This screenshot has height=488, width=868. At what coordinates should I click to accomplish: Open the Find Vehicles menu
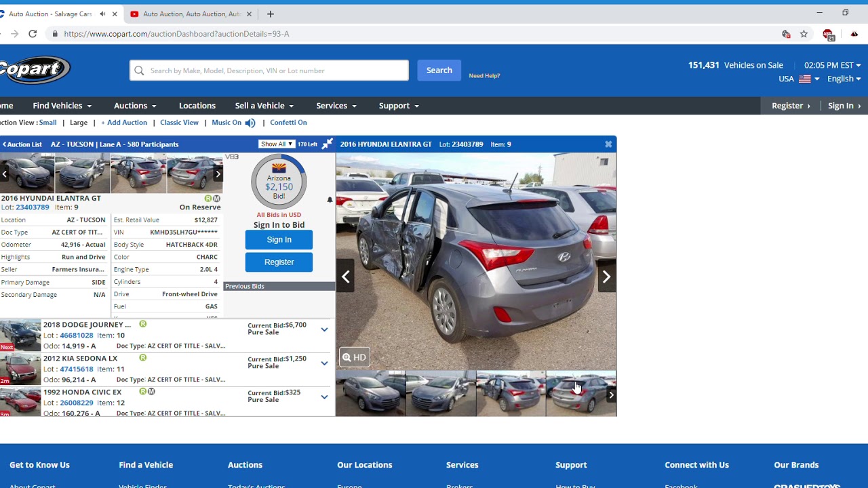[62, 106]
